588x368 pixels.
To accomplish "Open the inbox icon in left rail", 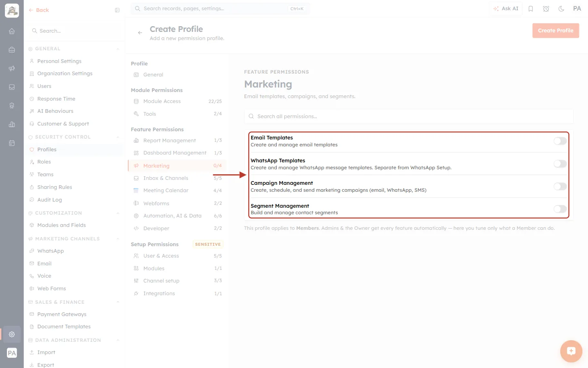I will click(12, 87).
